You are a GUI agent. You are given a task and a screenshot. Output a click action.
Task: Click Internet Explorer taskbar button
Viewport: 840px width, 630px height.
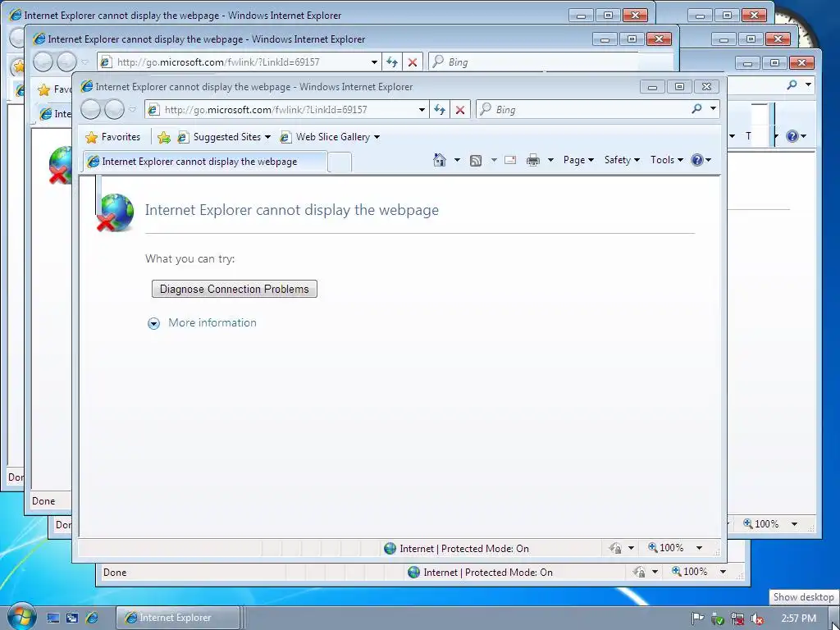178,618
